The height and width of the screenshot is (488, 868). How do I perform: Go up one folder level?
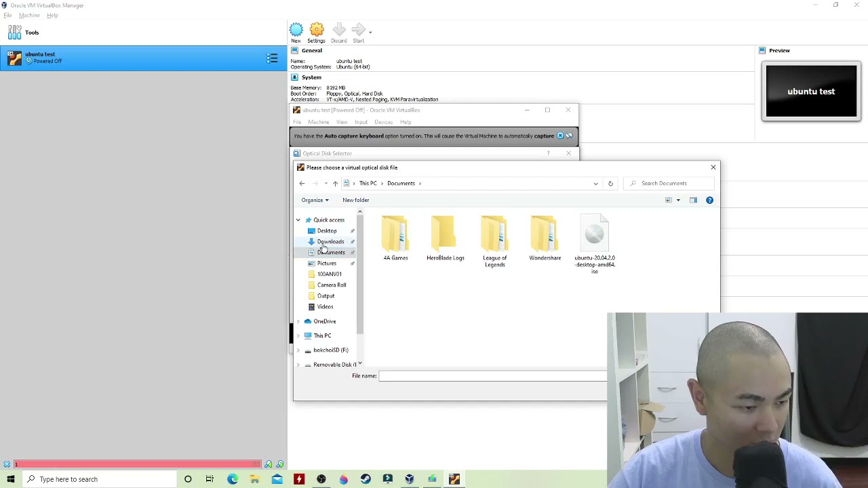335,184
